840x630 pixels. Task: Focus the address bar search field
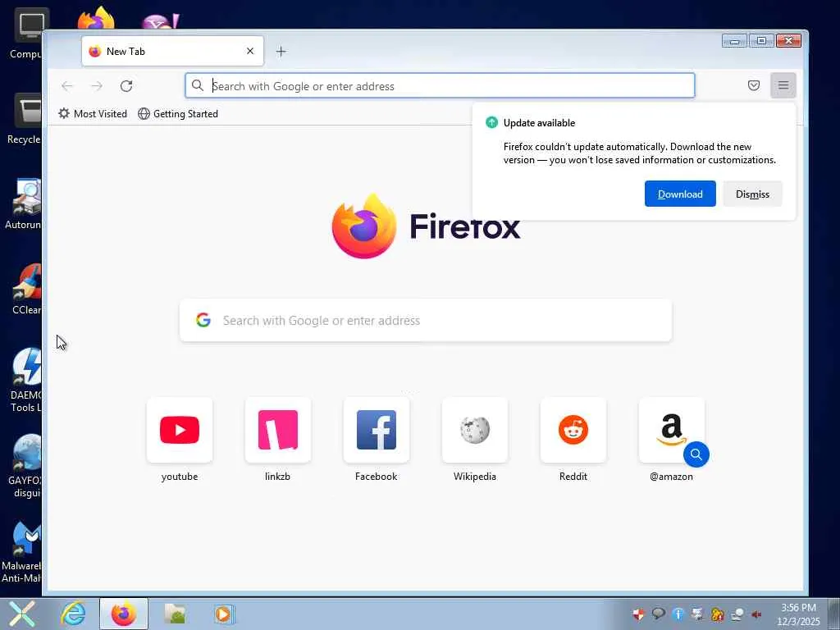pos(440,85)
